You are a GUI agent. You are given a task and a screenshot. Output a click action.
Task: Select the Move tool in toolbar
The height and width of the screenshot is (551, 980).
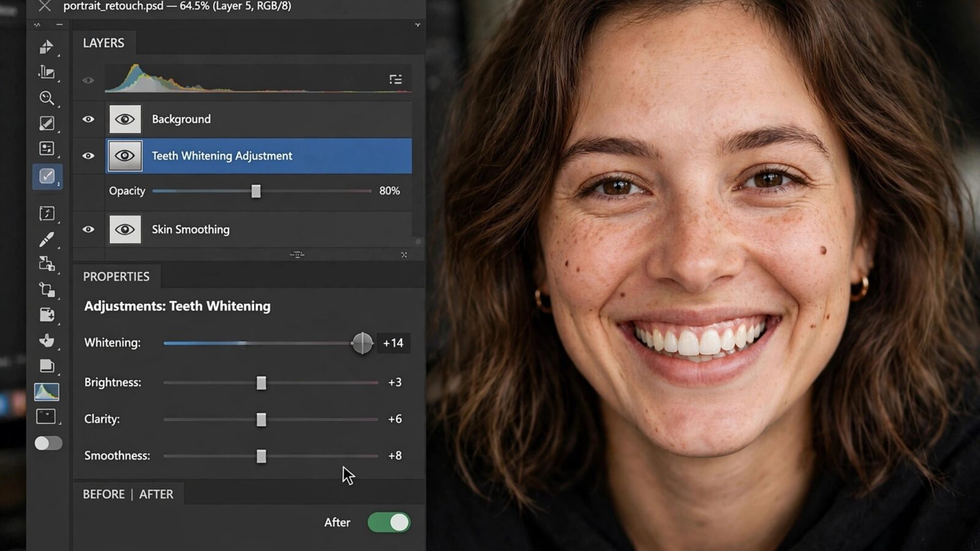pyautogui.click(x=47, y=47)
